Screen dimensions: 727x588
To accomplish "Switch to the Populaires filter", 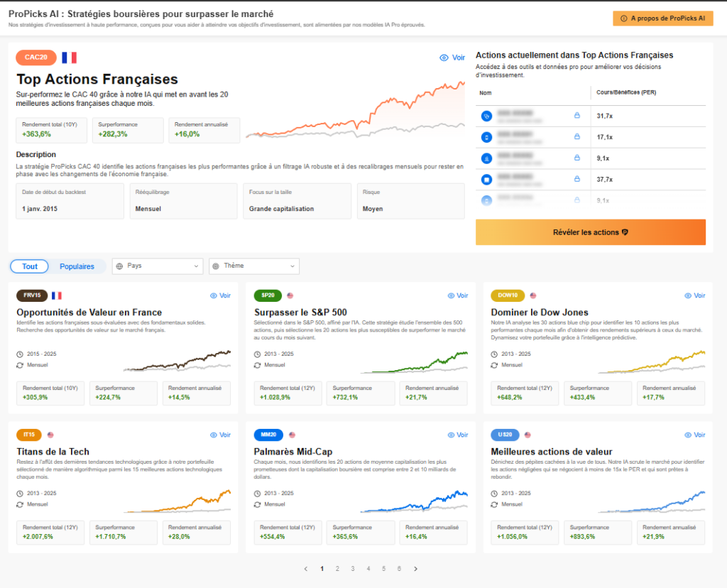I will (77, 266).
